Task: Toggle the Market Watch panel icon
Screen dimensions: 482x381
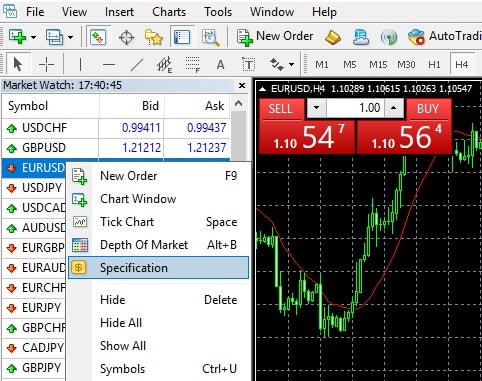Action: [98, 37]
